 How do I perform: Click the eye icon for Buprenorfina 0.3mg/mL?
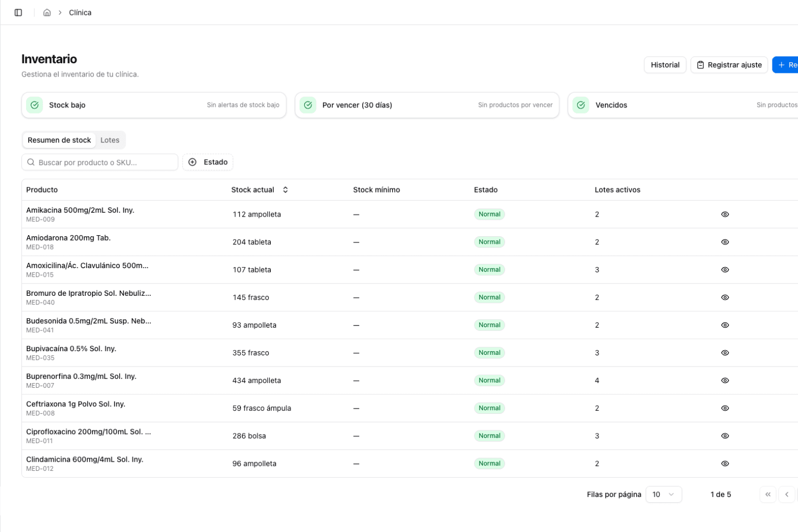725,380
